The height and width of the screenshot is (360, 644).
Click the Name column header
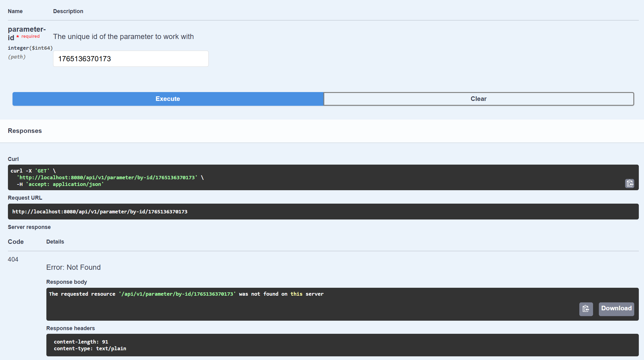coord(15,11)
